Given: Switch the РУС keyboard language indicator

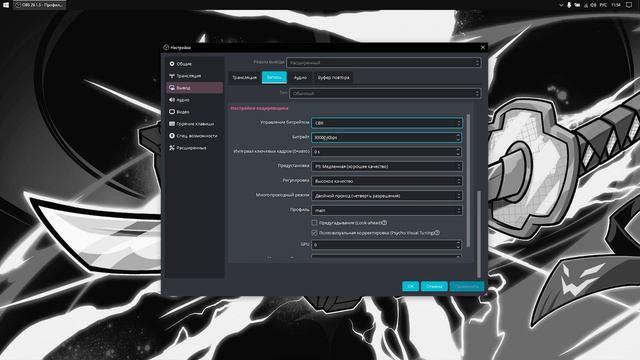Looking at the screenshot, I should 603,5.
